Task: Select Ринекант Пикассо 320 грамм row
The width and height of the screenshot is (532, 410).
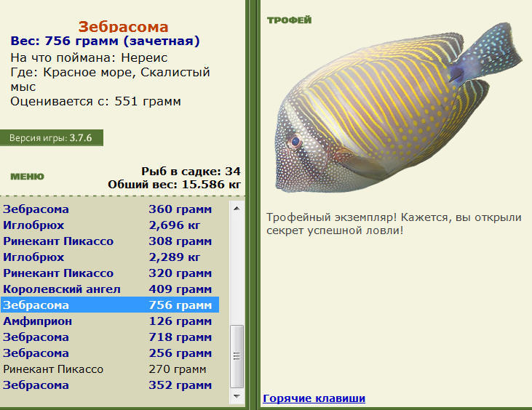Action: coord(110,273)
